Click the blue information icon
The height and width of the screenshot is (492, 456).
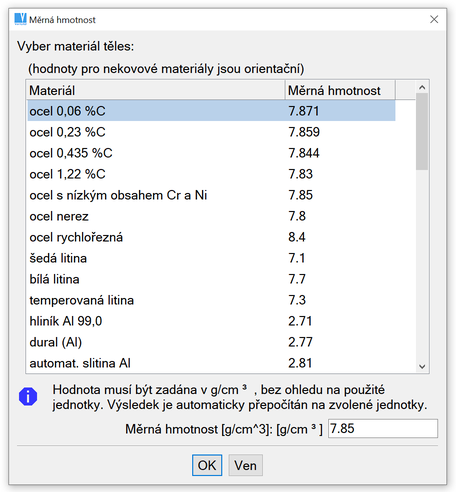[x=28, y=397]
